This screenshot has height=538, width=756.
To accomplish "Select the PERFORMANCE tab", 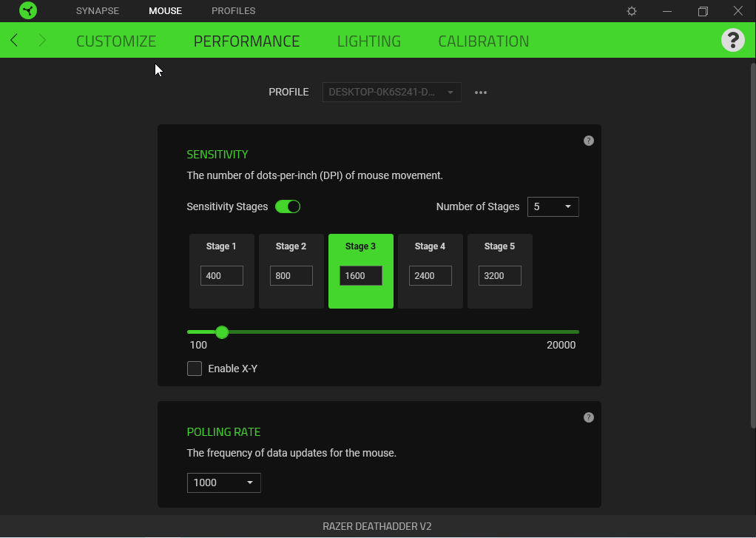I will coord(246,41).
